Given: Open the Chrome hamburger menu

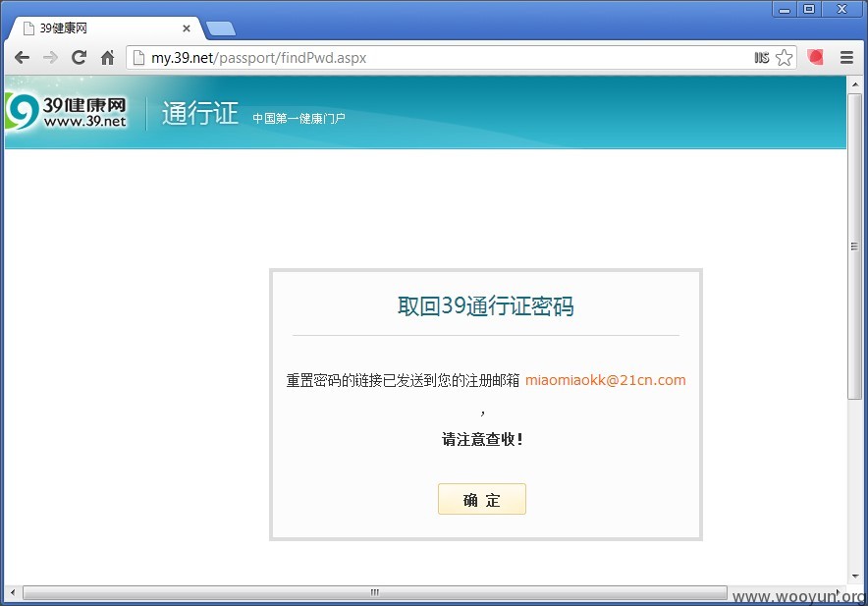Looking at the screenshot, I should pos(846,57).
